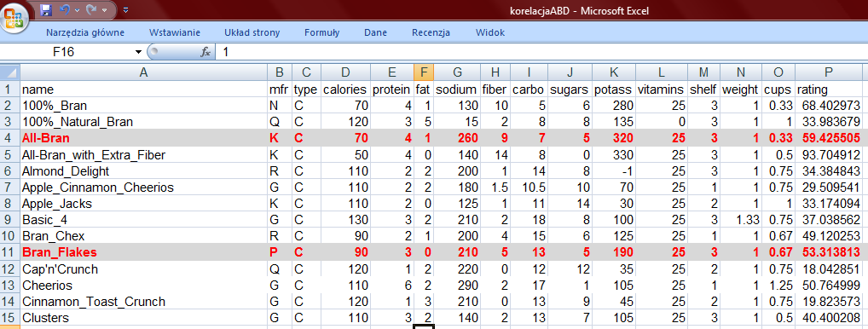Click the formula bar containing 1

coord(542,53)
